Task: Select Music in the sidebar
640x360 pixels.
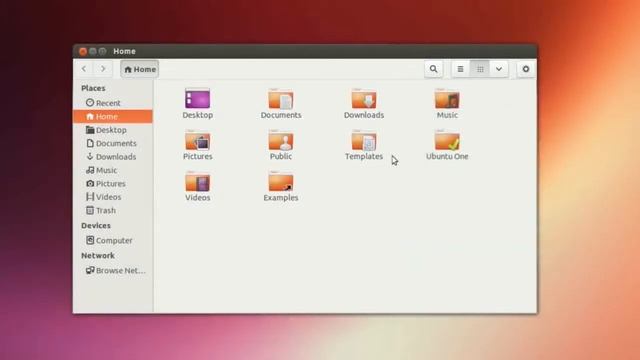Action: (x=113, y=170)
